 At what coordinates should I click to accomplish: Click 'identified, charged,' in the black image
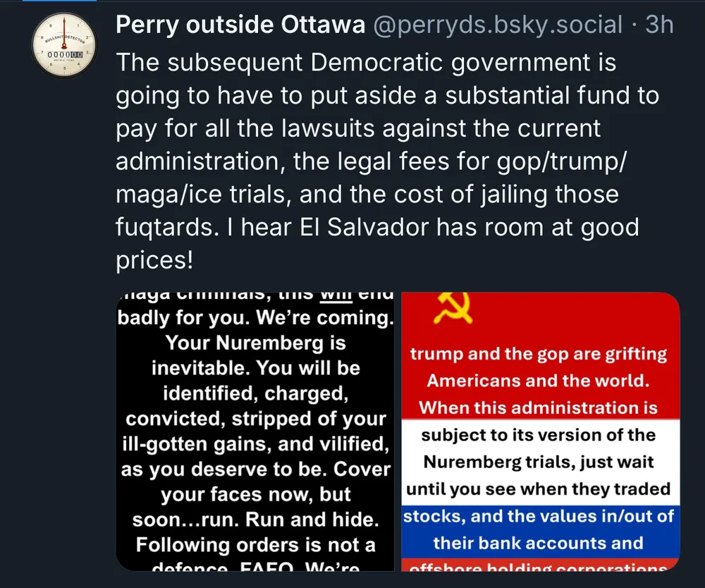[255, 393]
